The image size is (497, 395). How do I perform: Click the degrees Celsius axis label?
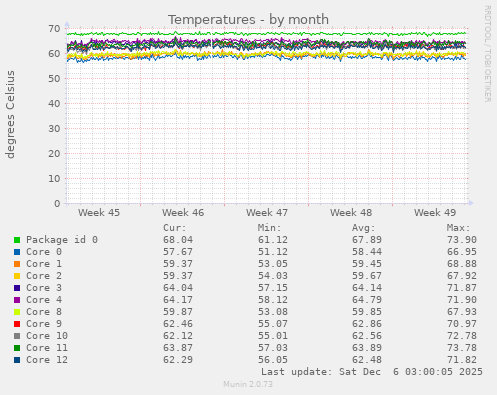[10, 114]
